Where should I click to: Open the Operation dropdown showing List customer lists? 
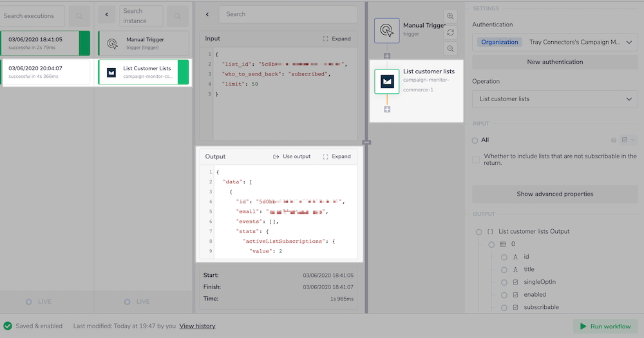pyautogui.click(x=554, y=99)
